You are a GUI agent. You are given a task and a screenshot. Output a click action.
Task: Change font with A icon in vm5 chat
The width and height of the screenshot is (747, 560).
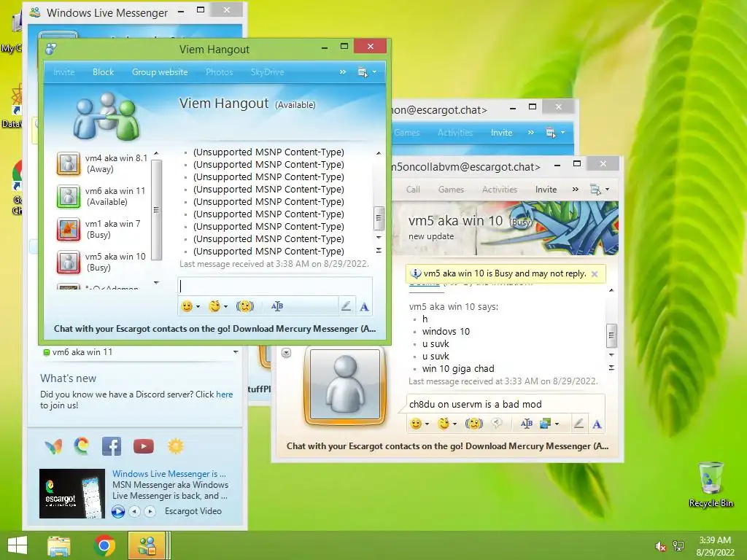coord(597,424)
